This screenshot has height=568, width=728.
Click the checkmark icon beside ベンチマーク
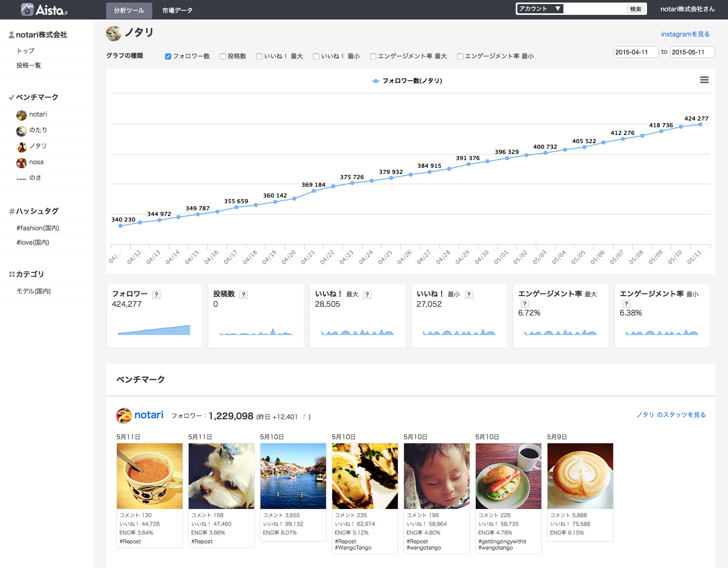tap(11, 97)
